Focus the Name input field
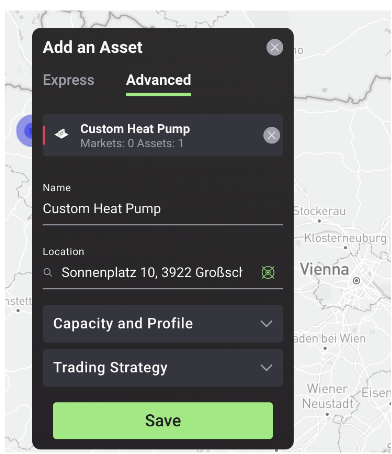 coord(163,209)
